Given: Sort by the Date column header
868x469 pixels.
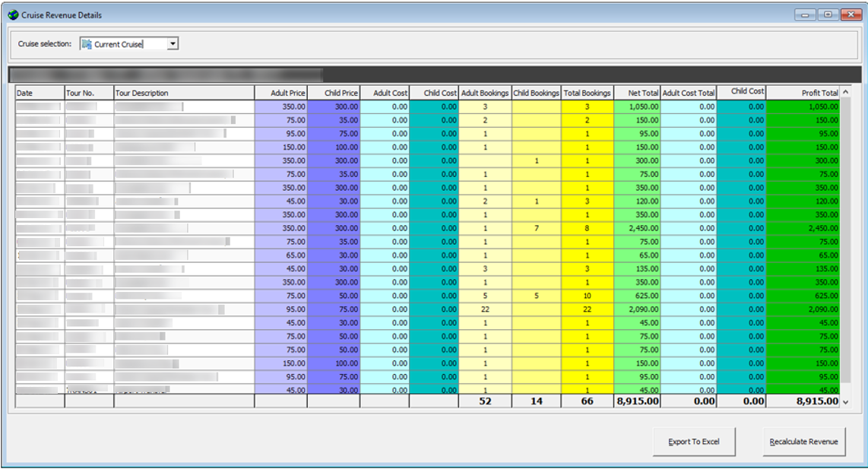Looking at the screenshot, I should point(38,94).
